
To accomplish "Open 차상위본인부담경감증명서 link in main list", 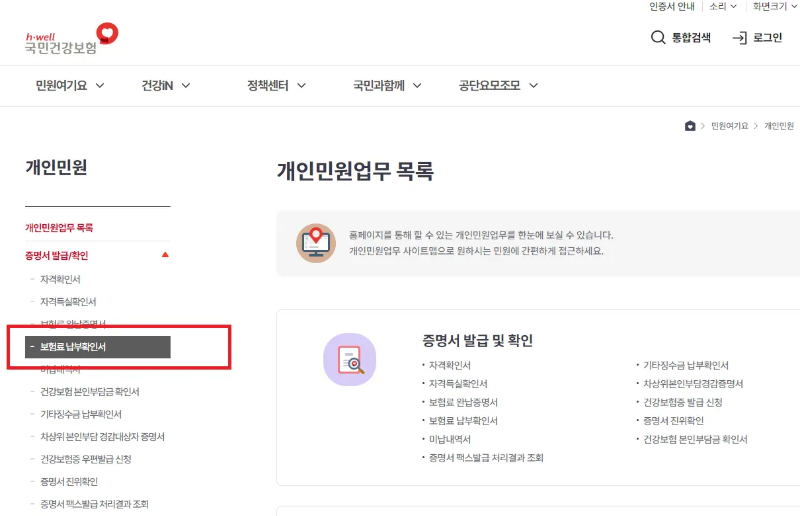I will (x=693, y=384).
